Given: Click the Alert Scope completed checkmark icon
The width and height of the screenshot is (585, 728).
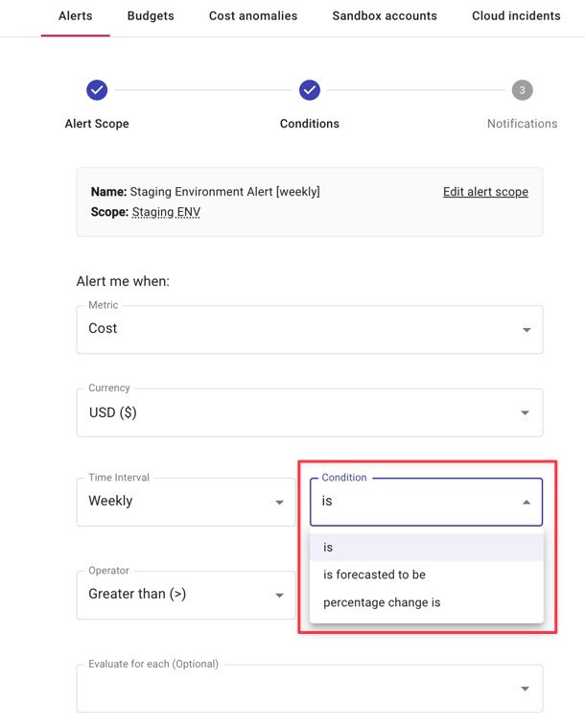Looking at the screenshot, I should pyautogui.click(x=97, y=90).
